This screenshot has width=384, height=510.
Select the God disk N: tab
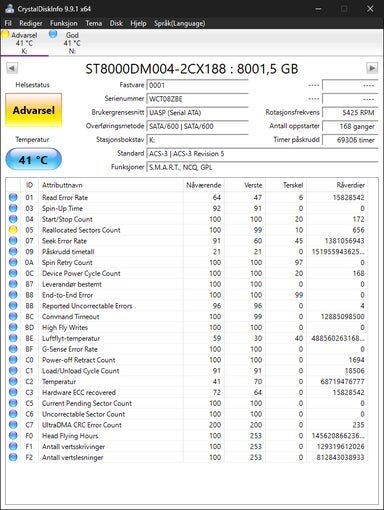coord(72,43)
